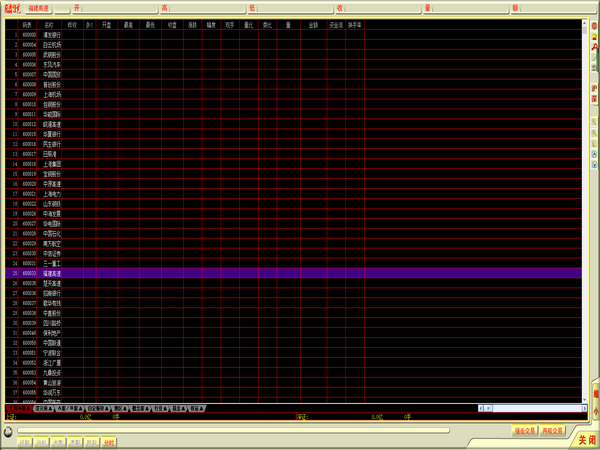The width and height of the screenshot is (600, 450).
Task: Click the red logo icon at top-left
Action: pos(13,8)
